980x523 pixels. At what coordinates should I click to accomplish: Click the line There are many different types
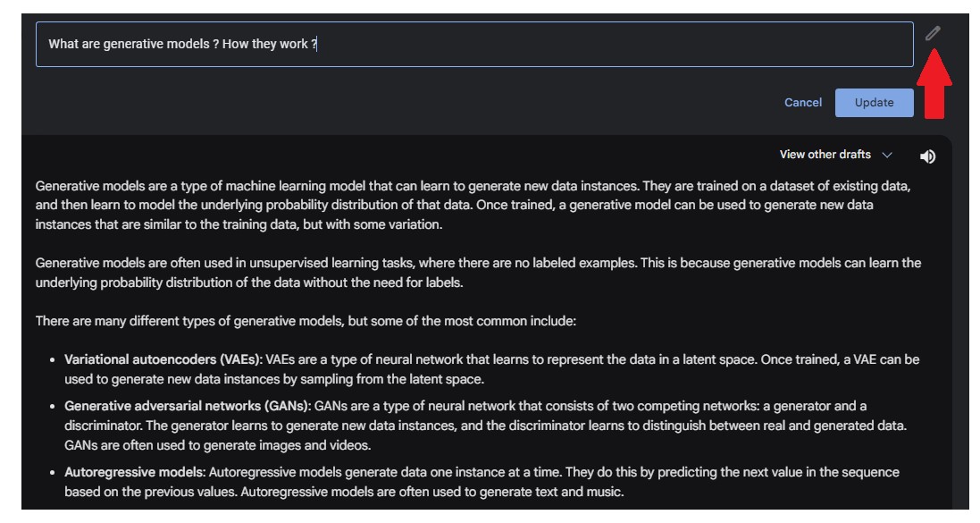pos(306,322)
